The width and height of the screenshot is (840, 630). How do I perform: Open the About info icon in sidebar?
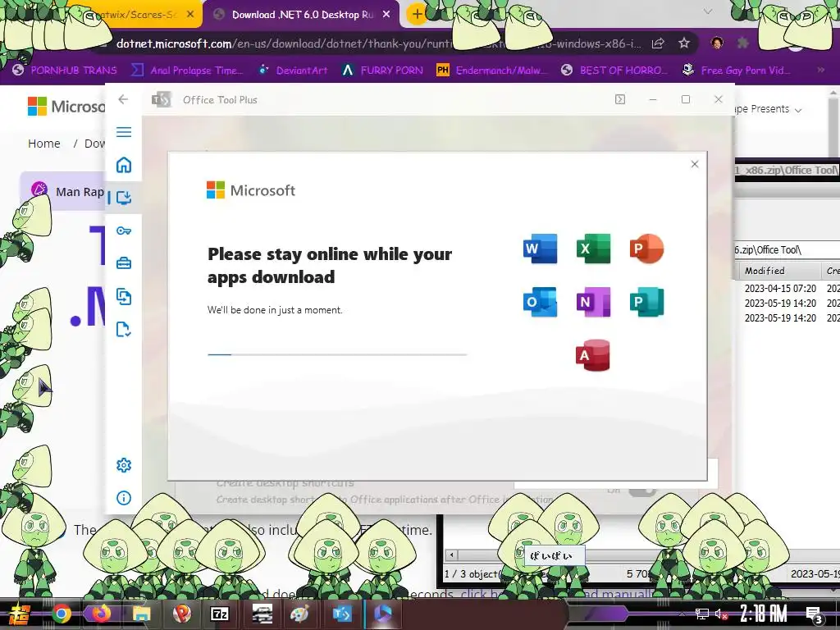point(124,498)
